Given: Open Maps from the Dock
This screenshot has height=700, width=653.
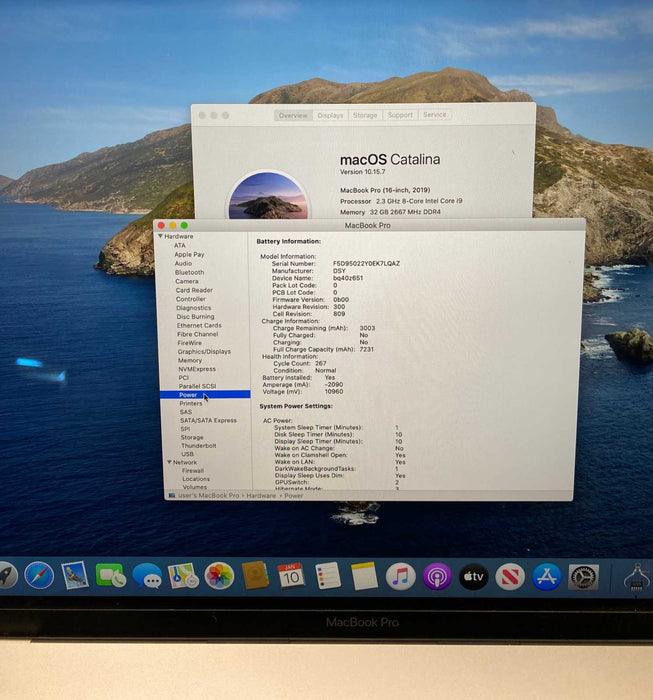Looking at the screenshot, I should tap(183, 575).
